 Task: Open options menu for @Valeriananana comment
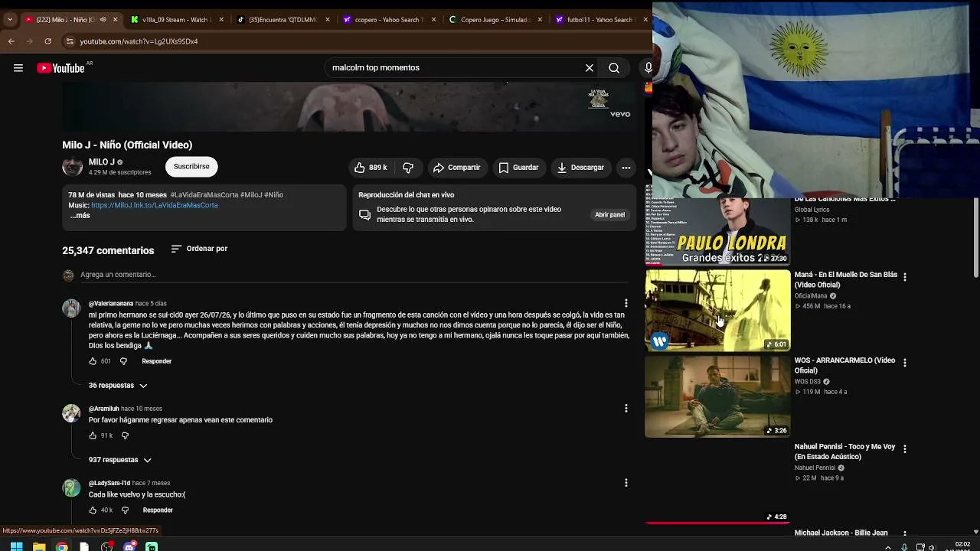pyautogui.click(x=626, y=303)
